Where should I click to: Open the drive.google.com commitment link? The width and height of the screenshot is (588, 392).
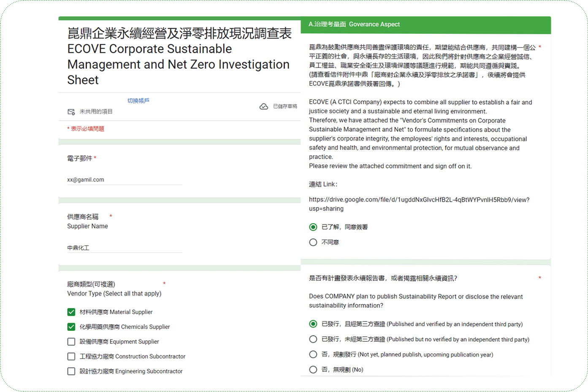[x=419, y=204]
